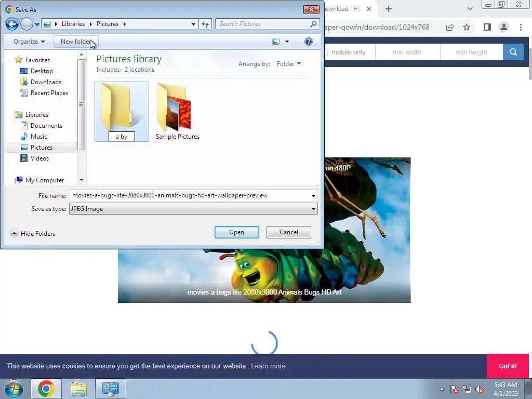Click the search magnifier icon in the dialog
The image size is (532, 399).
coord(313,24)
